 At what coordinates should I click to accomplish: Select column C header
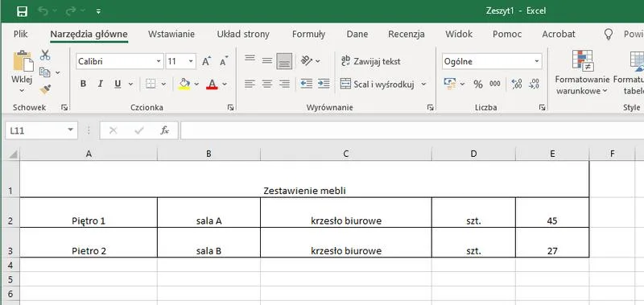point(346,154)
